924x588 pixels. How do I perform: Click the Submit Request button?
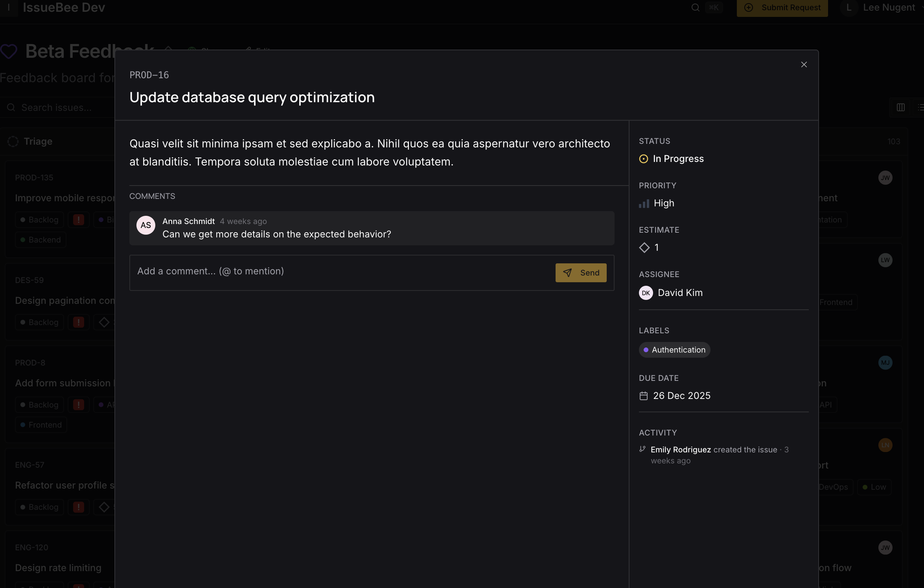click(x=782, y=7)
